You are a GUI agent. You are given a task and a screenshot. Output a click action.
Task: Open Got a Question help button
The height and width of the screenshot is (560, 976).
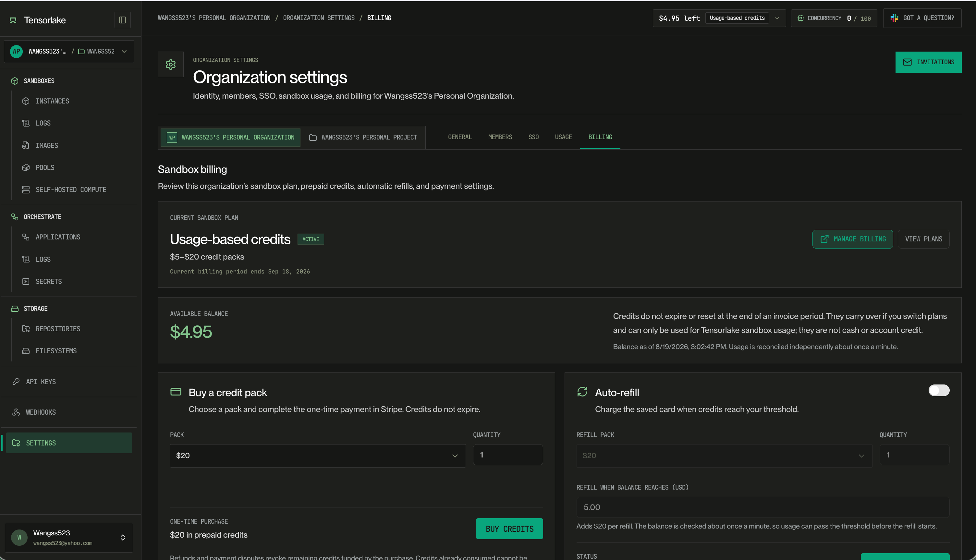coord(922,18)
